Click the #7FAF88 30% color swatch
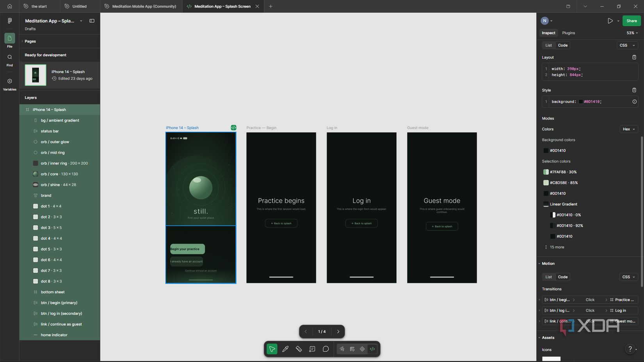 point(546,172)
